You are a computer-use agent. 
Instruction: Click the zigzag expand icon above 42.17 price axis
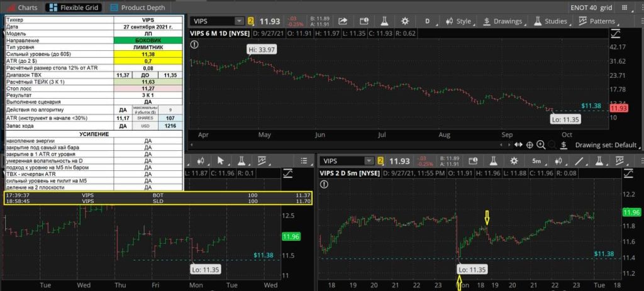(x=616, y=34)
